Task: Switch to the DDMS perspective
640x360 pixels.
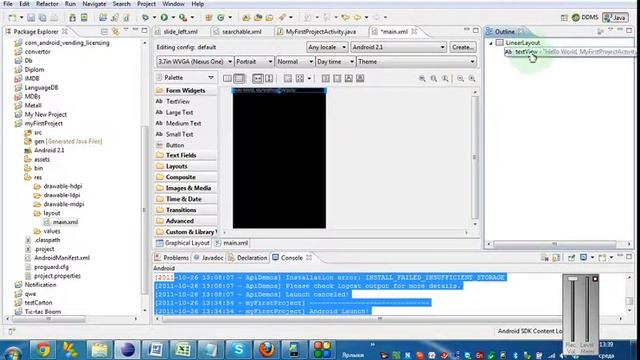Action: (x=585, y=18)
